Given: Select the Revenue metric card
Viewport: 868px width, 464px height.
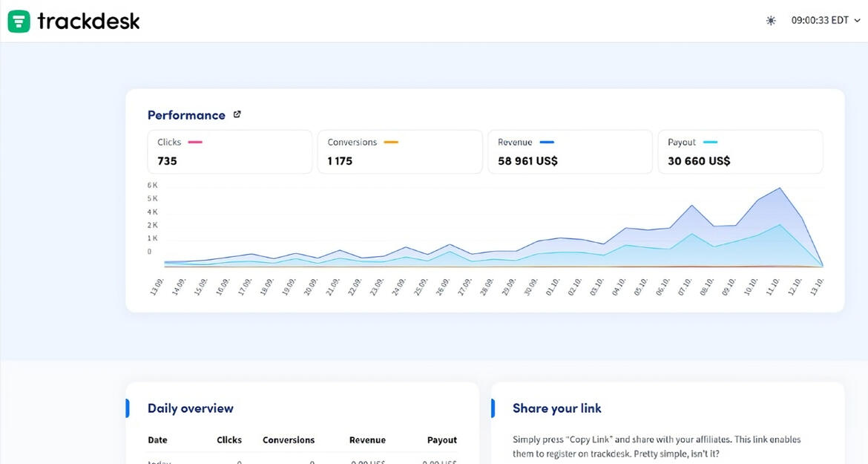Looking at the screenshot, I should [570, 151].
